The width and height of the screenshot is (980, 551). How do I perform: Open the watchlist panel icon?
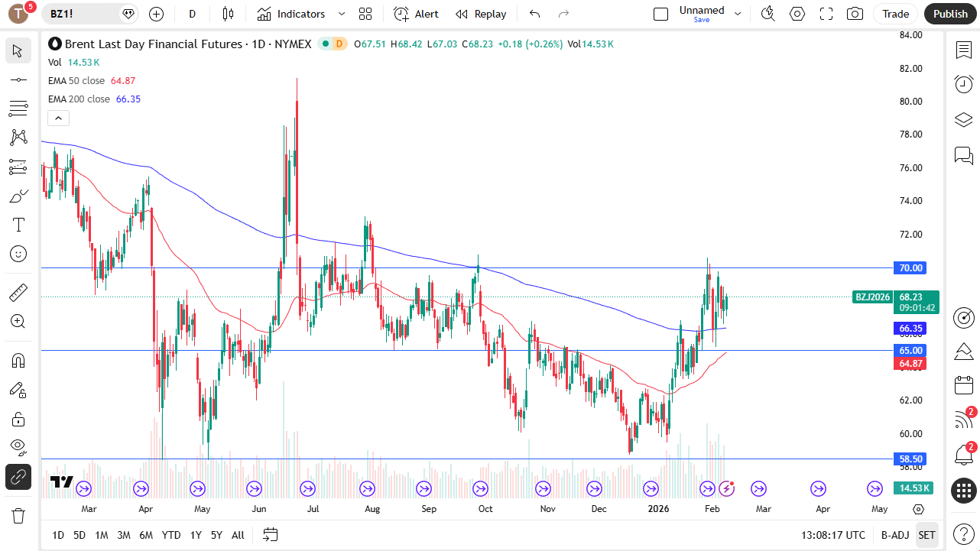(964, 50)
